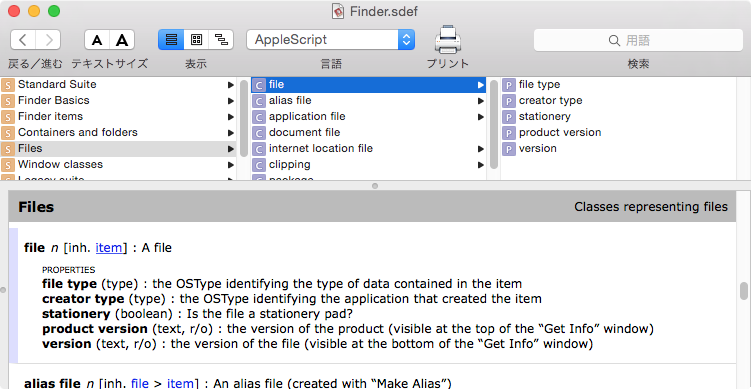Click the C icon beside document file

[x=259, y=133]
